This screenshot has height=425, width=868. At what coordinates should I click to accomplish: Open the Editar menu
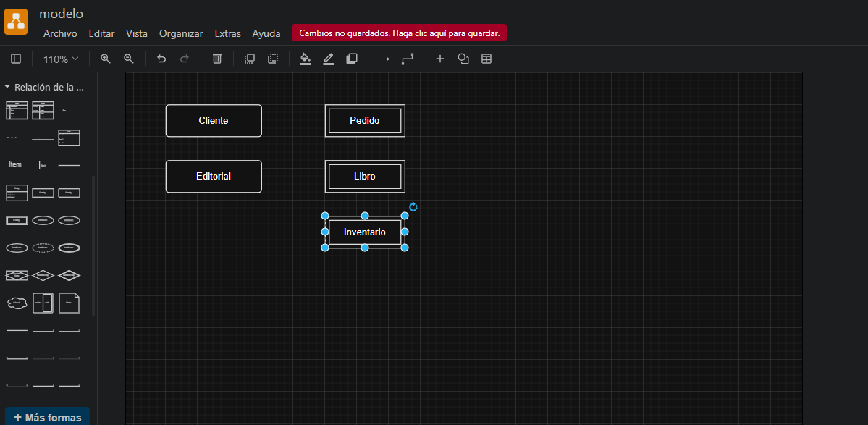point(102,33)
